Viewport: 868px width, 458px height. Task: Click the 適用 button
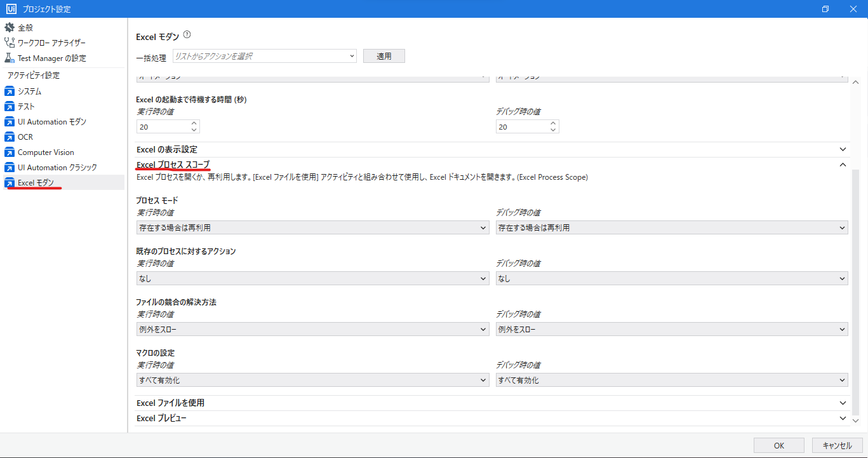[x=384, y=57]
